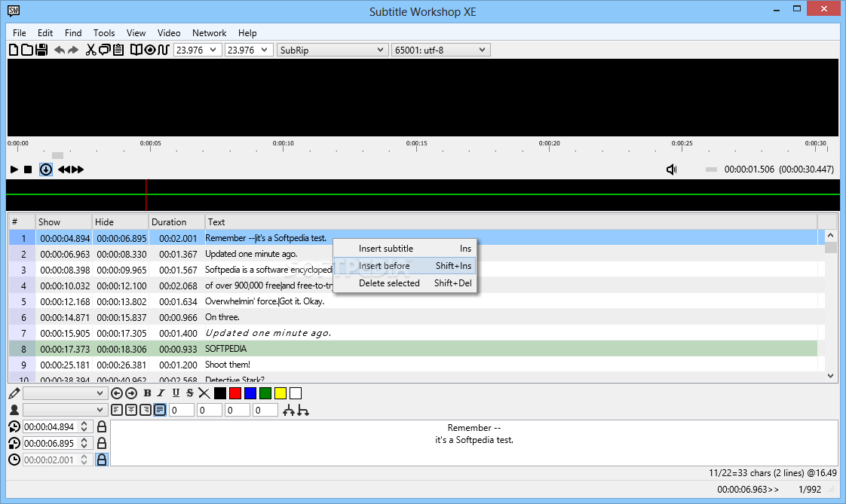Pick the yellow color swatch
The image size is (846, 504).
coord(280,393)
